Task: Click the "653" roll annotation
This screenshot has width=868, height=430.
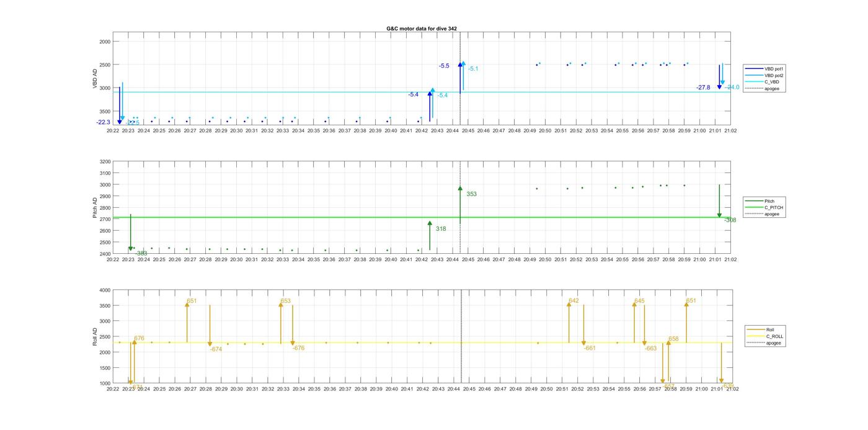Action: pos(286,301)
